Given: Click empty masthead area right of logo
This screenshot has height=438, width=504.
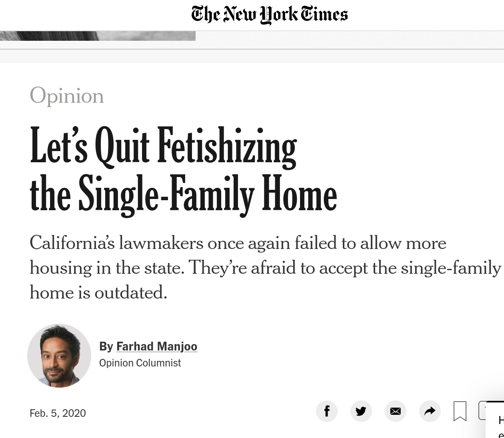Looking at the screenshot, I should point(426,15).
